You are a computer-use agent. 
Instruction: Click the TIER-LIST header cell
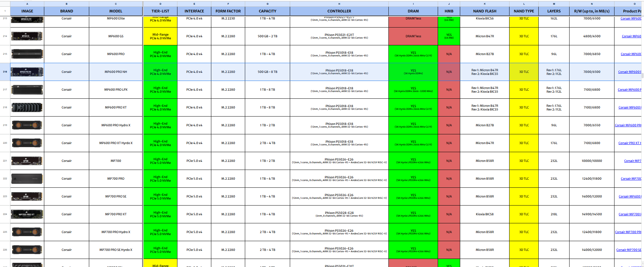[x=160, y=11]
